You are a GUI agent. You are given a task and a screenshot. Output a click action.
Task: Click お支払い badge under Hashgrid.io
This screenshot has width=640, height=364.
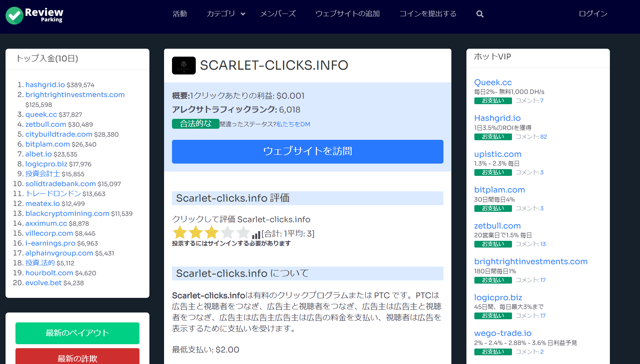(x=493, y=137)
